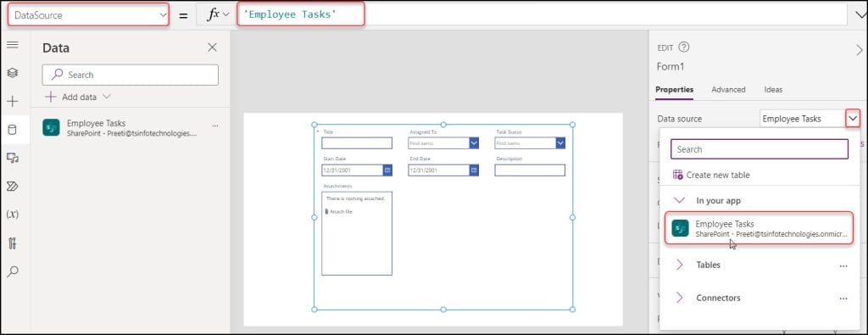This screenshot has height=335, width=868.
Task: Open more options for Employee Tasks data source
Action: pyautogui.click(x=215, y=126)
